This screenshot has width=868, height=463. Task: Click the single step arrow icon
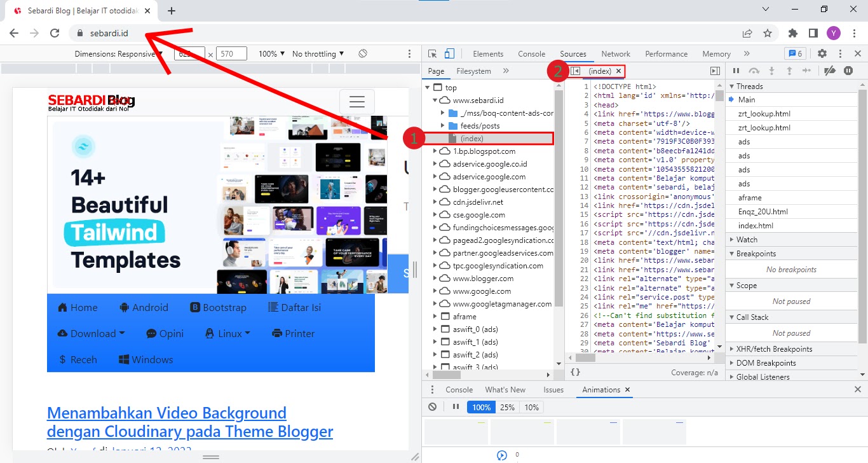(x=807, y=71)
